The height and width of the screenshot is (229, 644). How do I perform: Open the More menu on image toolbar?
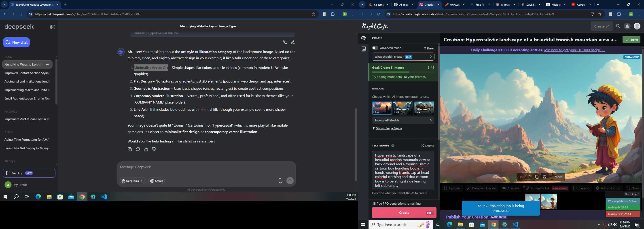click(x=557, y=177)
